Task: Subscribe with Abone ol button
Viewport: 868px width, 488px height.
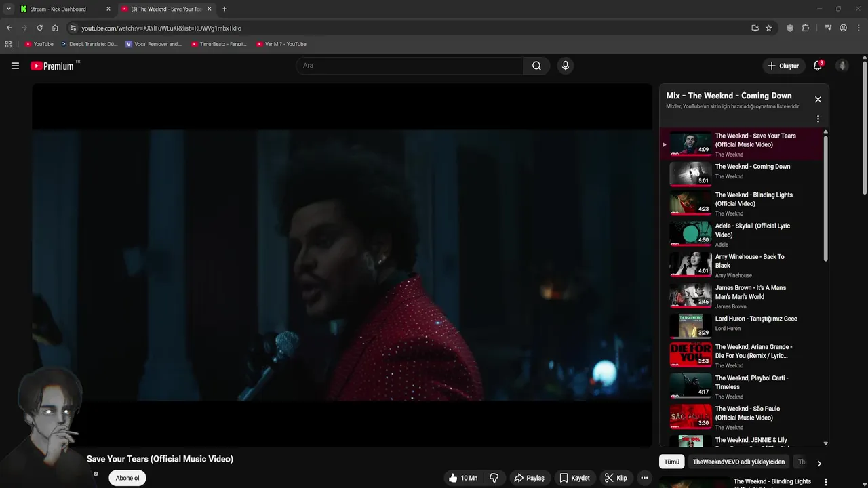Action: 127,478
